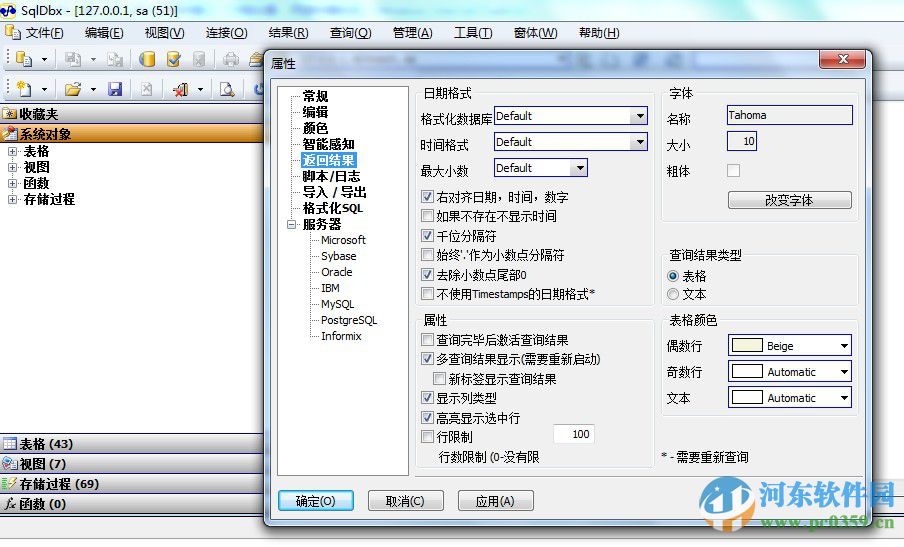Screen dimensions: 904x547
Task: Click the greyed-out printer toolbar icon
Action: point(231,59)
